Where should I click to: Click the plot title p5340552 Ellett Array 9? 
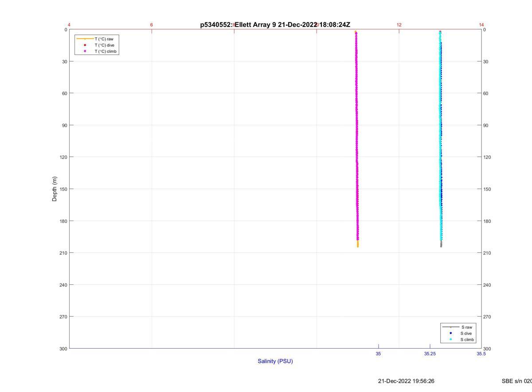tap(275, 25)
